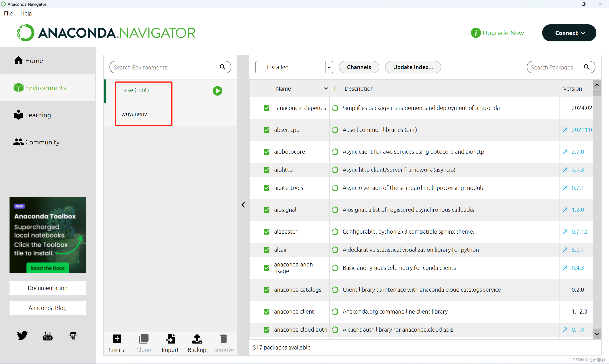The height and width of the screenshot is (364, 609).
Task: Click the Update index... button
Action: (413, 67)
